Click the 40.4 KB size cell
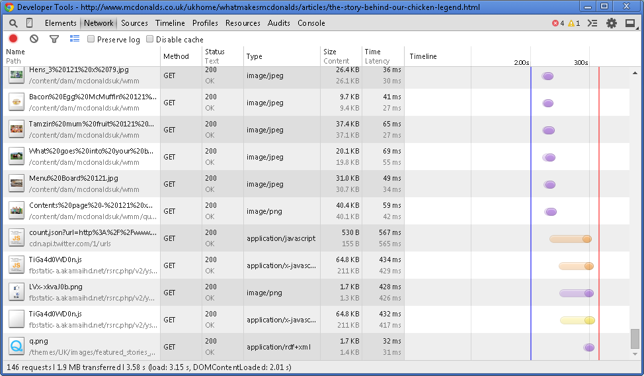The image size is (644, 376). click(347, 205)
